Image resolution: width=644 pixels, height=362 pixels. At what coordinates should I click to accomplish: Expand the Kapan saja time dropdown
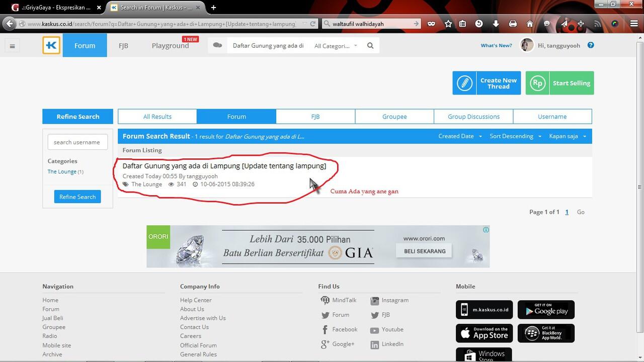click(568, 136)
